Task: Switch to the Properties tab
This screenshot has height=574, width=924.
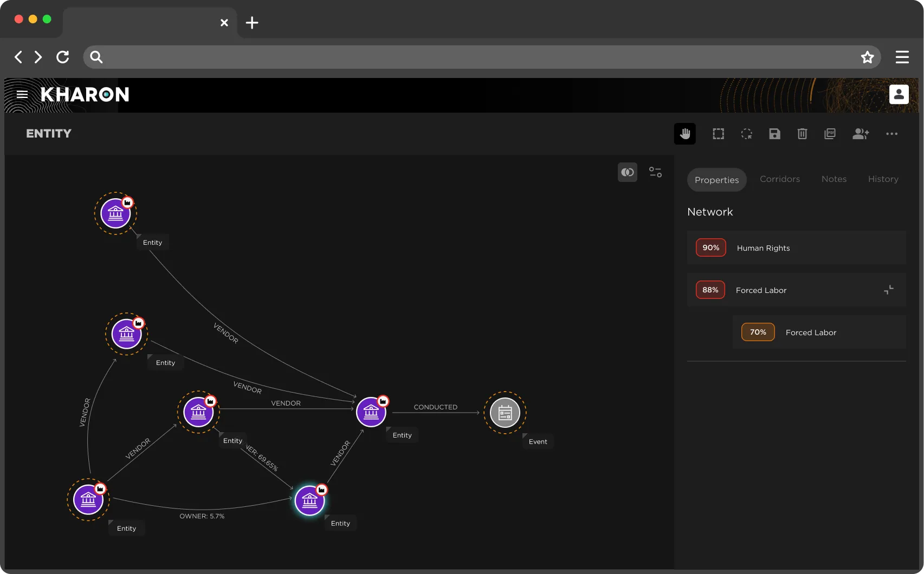Action: pyautogui.click(x=716, y=180)
